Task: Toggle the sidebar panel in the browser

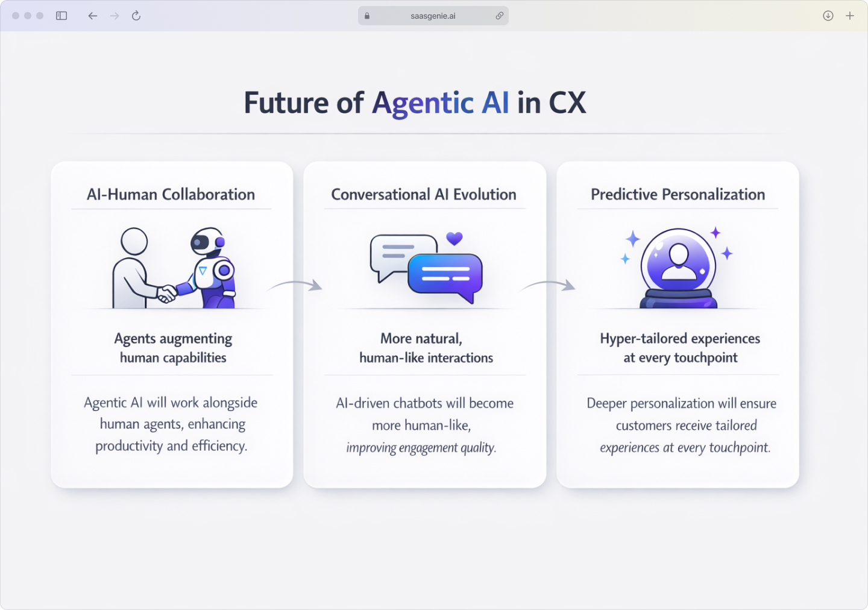Action: click(x=61, y=16)
